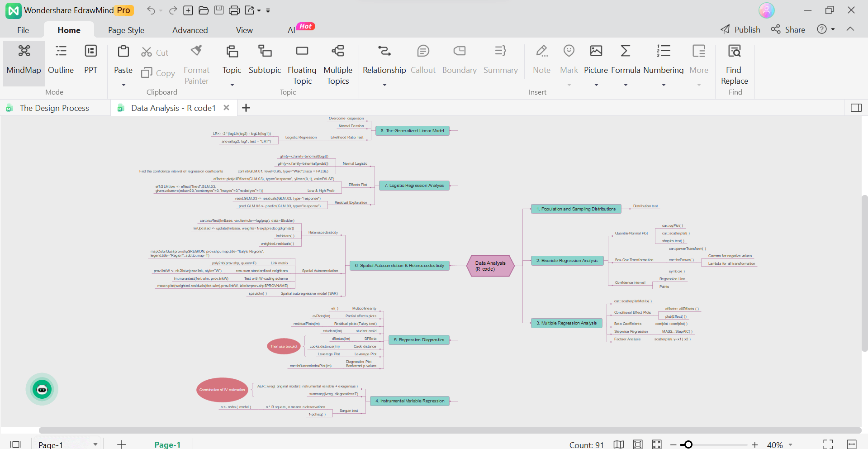Select the Data Analysis (R code) central node

pyautogui.click(x=490, y=266)
